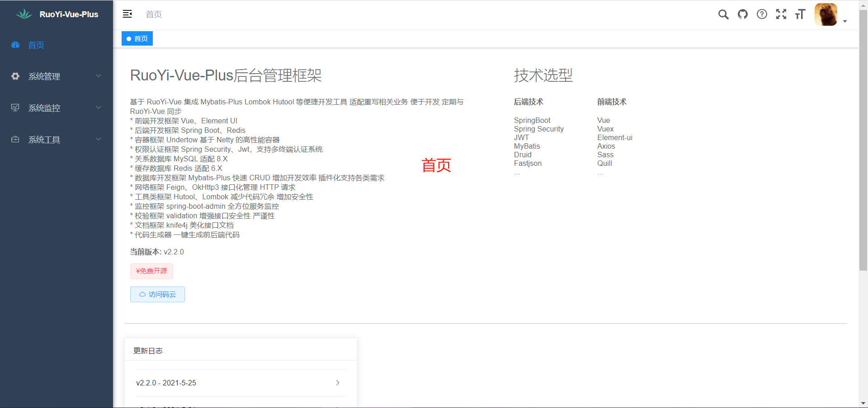The height and width of the screenshot is (408, 868).
Task: Open the 系统监控 sidebar menu label
Action: click(x=44, y=108)
